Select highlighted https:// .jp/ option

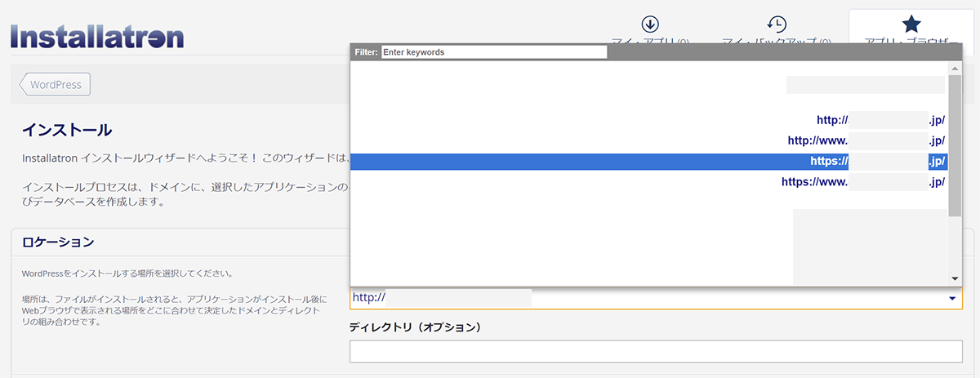tap(649, 162)
